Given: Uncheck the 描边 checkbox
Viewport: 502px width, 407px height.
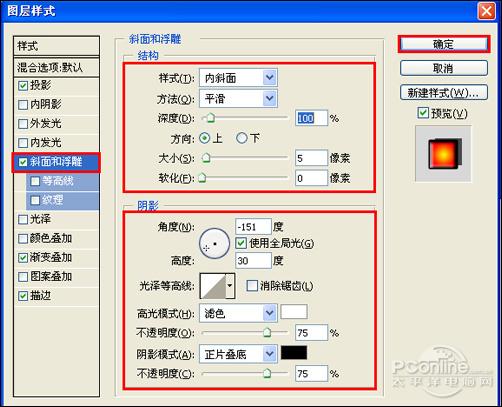Looking at the screenshot, I should 23,296.
